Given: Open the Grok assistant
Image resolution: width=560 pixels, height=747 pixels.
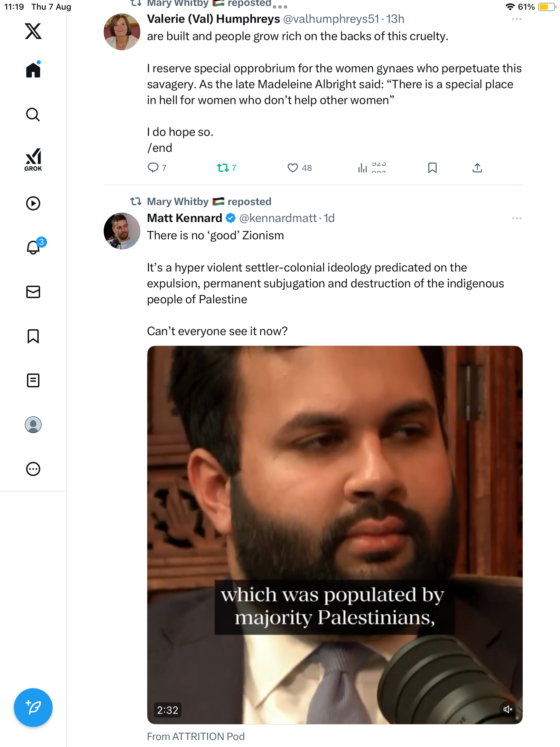Looking at the screenshot, I should tap(33, 159).
